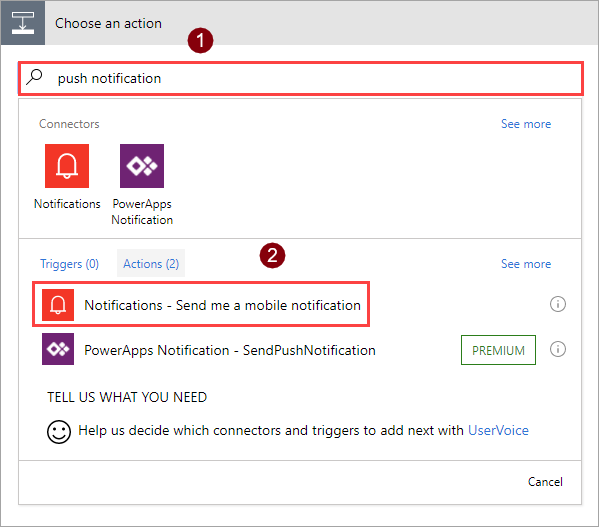Image resolution: width=599 pixels, height=527 pixels.
Task: Expand connectors with See more link
Action: [526, 124]
